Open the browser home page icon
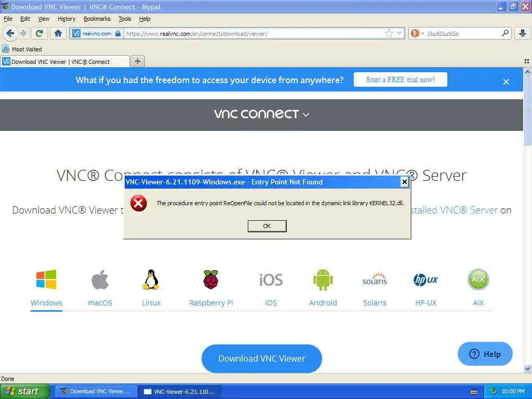 point(58,33)
